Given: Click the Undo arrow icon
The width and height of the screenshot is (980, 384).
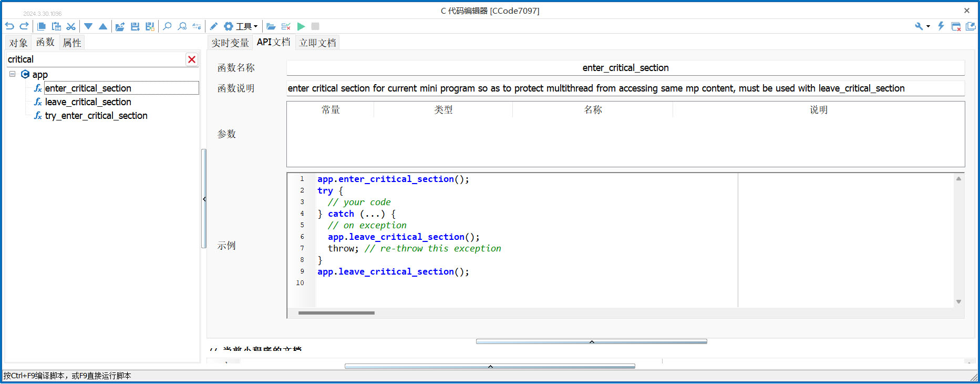Looking at the screenshot, I should (9, 26).
